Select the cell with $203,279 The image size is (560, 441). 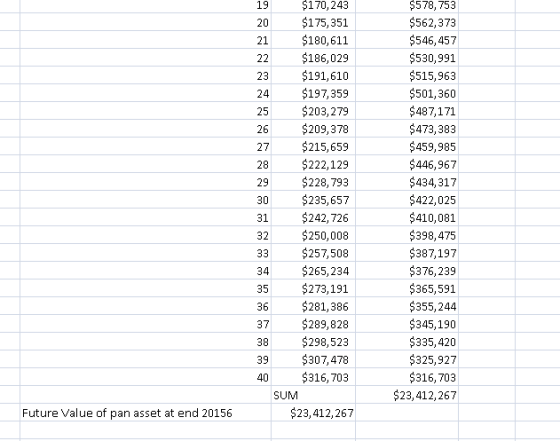pos(314,111)
